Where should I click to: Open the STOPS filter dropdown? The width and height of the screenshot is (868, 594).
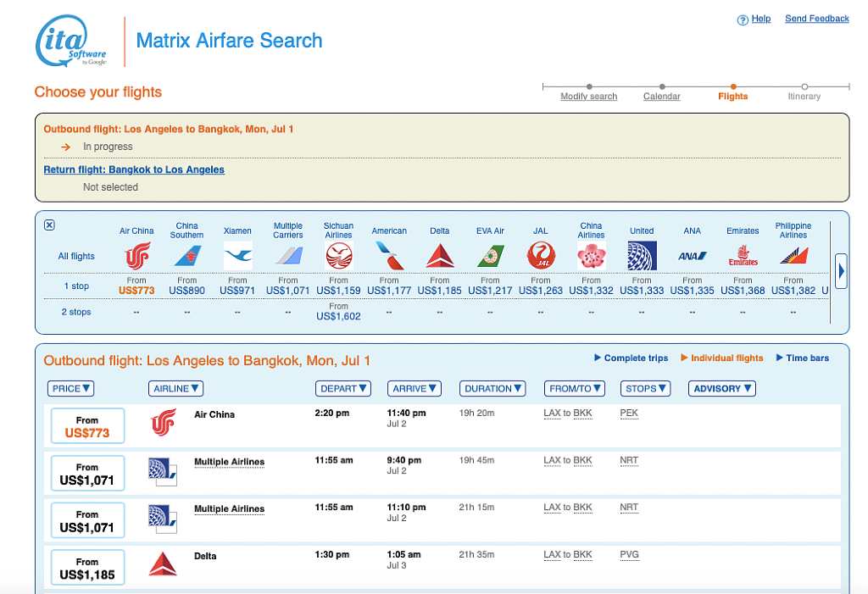[645, 389]
